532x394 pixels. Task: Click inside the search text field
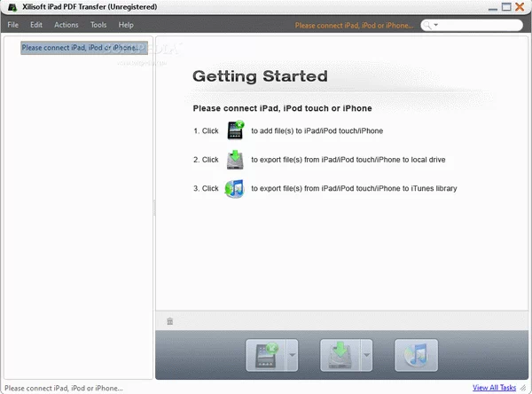point(479,26)
